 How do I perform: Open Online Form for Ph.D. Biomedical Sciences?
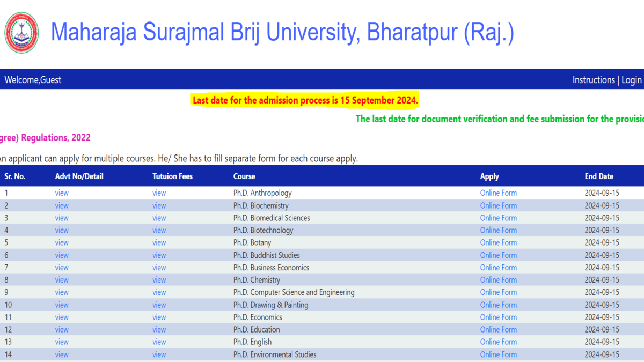499,218
